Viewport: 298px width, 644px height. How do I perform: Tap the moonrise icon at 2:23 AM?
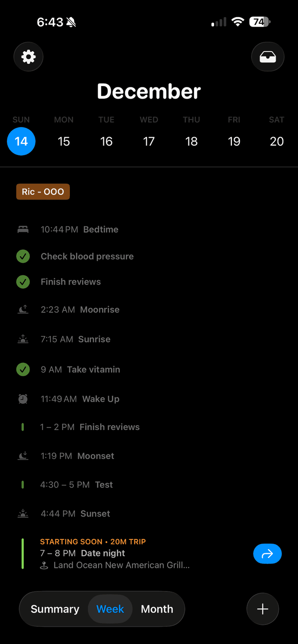pyautogui.click(x=23, y=310)
